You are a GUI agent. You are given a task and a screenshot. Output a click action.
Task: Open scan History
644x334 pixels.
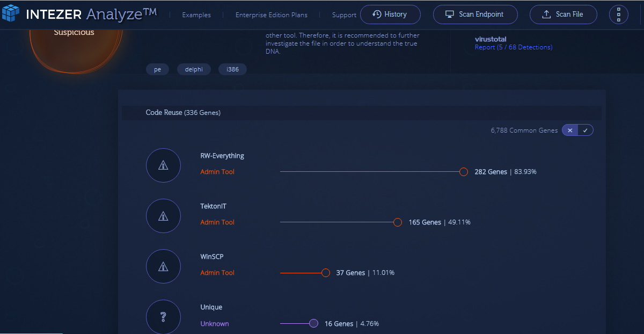pos(390,14)
